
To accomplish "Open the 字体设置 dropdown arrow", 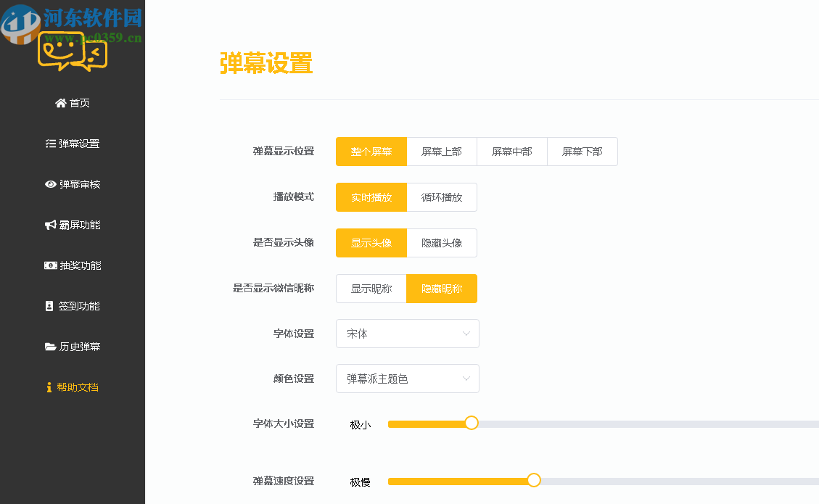I will click(x=469, y=333).
